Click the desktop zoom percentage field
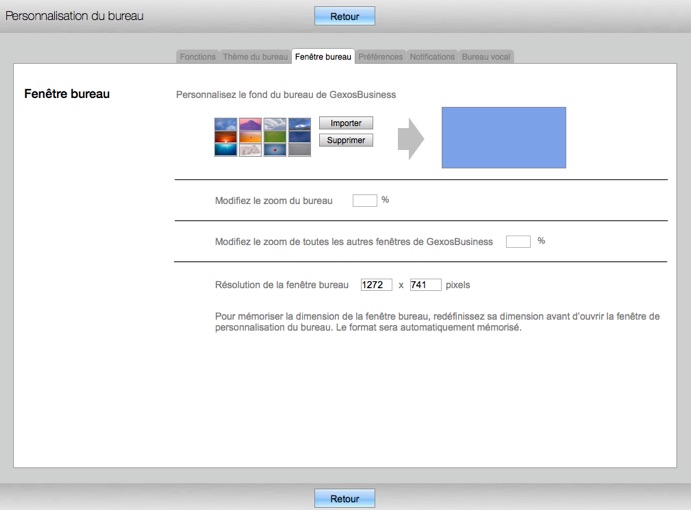The image size is (691, 510). pos(365,201)
